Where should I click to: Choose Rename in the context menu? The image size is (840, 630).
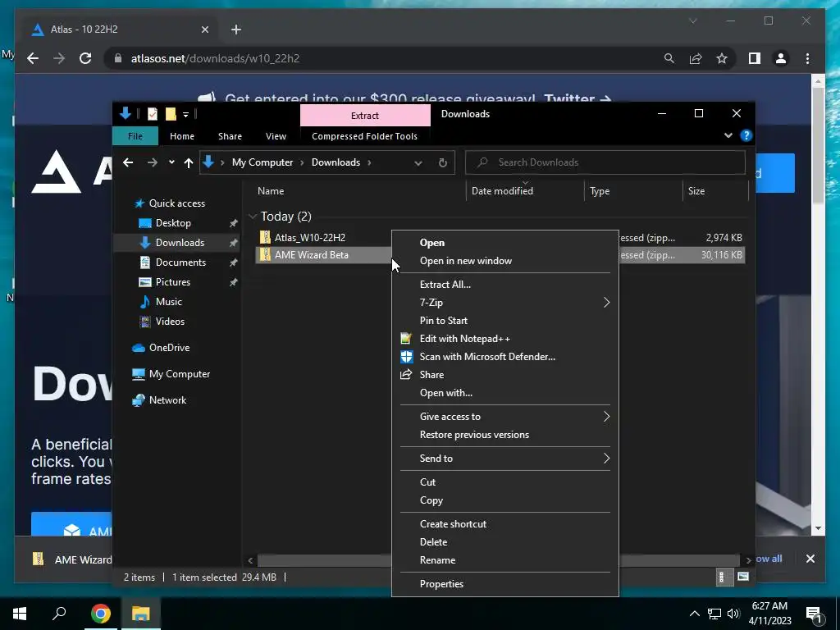tap(437, 560)
